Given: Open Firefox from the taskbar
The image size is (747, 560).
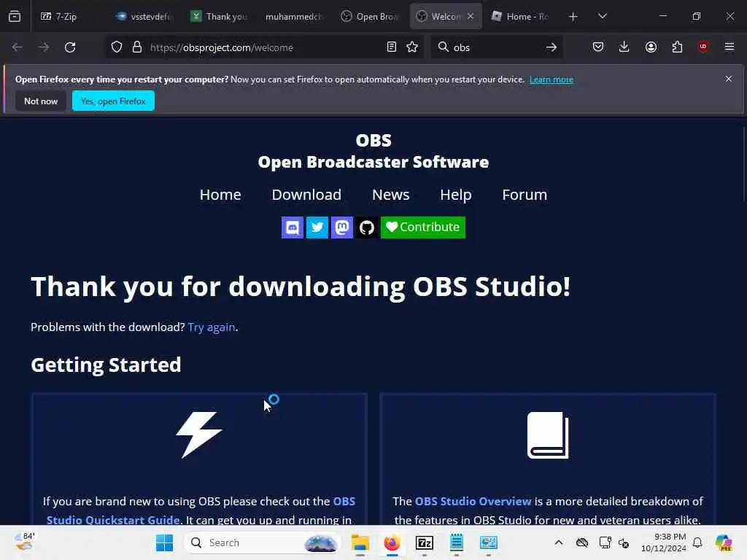Looking at the screenshot, I should pos(392,542).
